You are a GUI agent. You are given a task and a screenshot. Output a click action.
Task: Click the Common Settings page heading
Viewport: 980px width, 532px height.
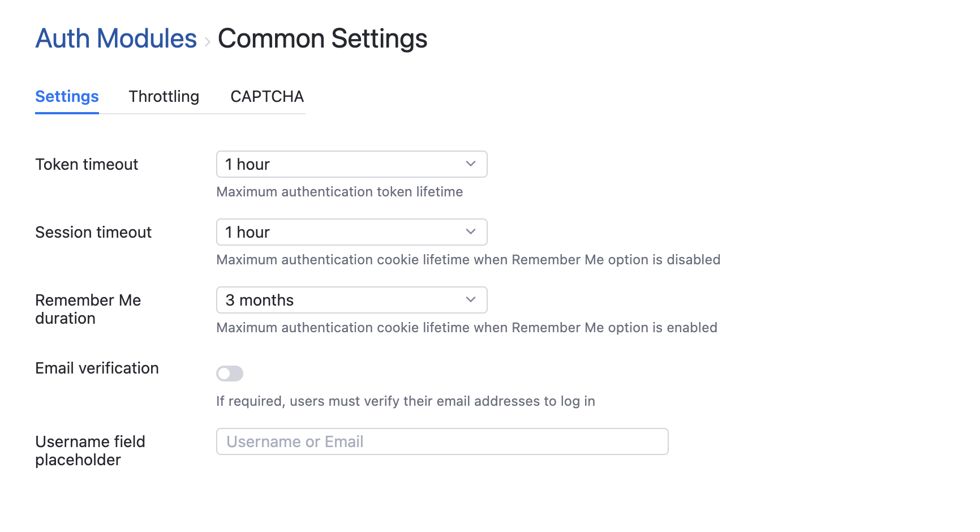click(x=323, y=38)
